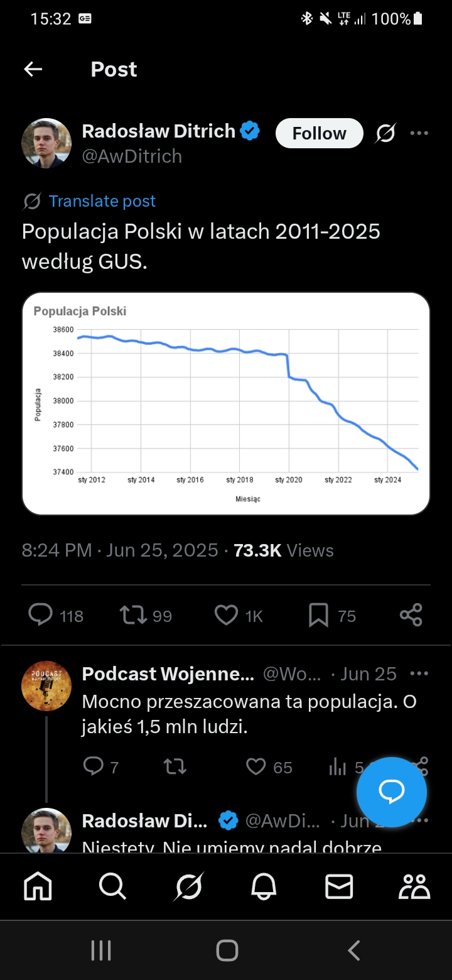Bookmark the post with 75 bookmarks
The height and width of the screenshot is (980, 452).
[x=318, y=615]
